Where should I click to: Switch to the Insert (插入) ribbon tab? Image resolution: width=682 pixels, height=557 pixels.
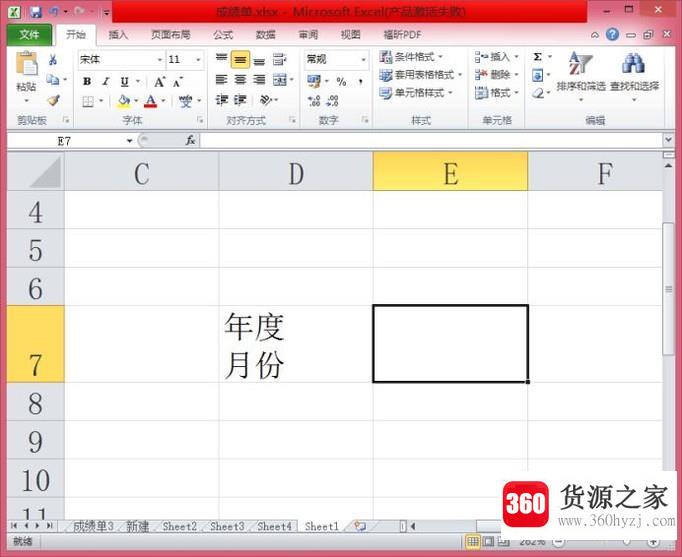[x=118, y=35]
